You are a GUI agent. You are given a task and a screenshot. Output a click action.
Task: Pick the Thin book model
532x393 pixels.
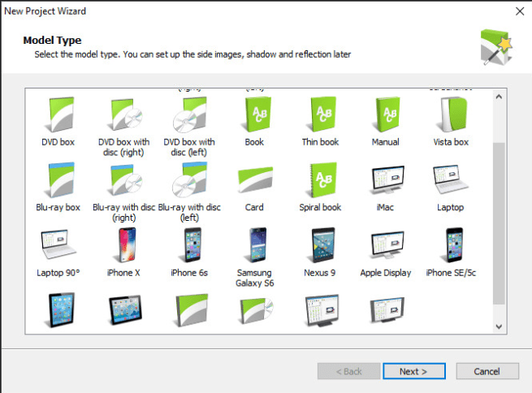tap(320, 122)
